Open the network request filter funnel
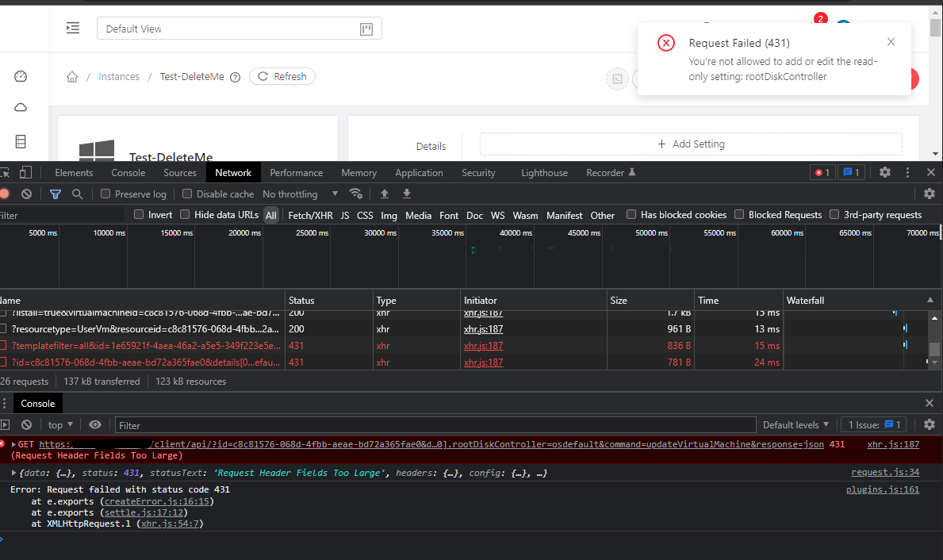The image size is (943, 560). [56, 194]
